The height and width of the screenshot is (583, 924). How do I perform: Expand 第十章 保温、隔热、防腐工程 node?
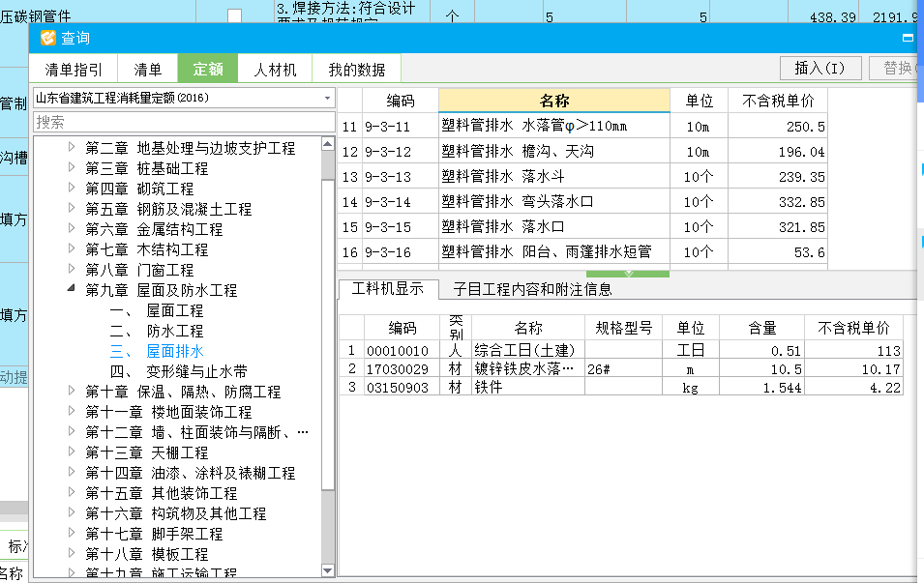coord(72,391)
